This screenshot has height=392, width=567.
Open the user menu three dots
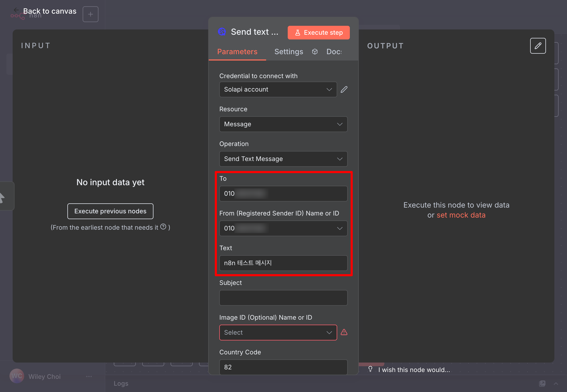click(x=89, y=376)
